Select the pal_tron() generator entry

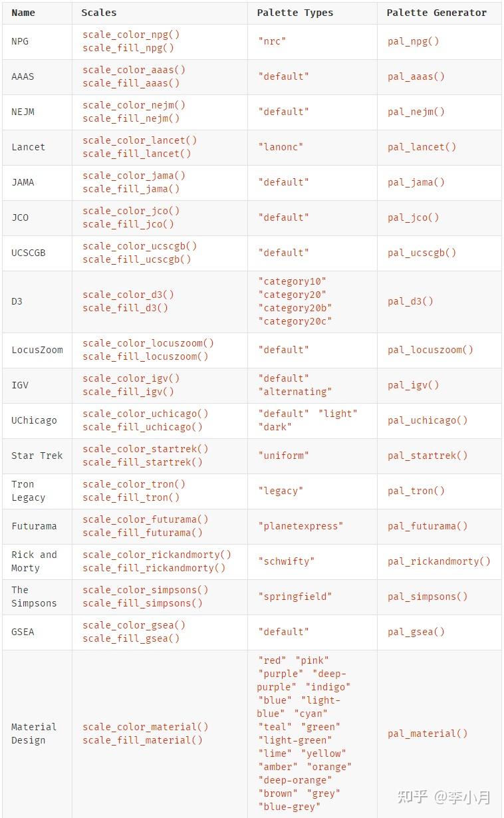click(x=416, y=491)
